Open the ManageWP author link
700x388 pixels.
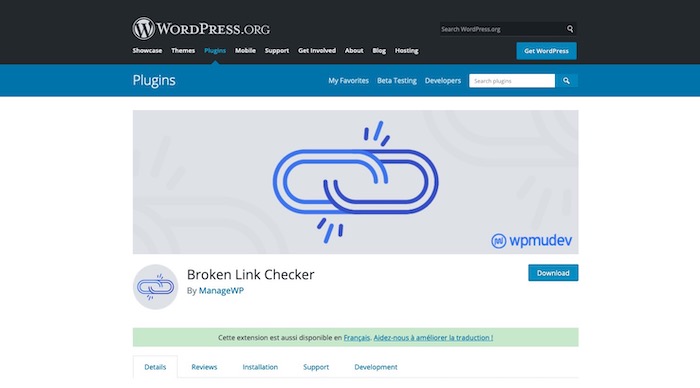pos(221,290)
